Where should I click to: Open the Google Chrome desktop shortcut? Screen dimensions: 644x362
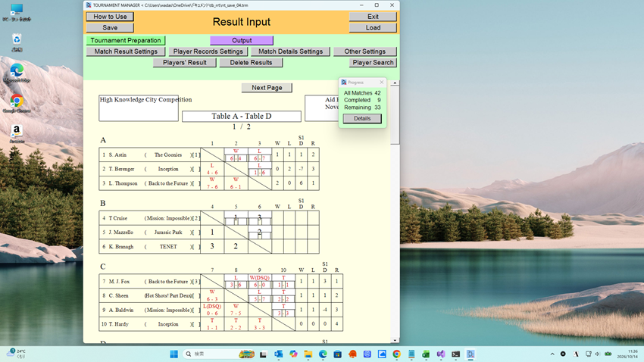[17, 104]
